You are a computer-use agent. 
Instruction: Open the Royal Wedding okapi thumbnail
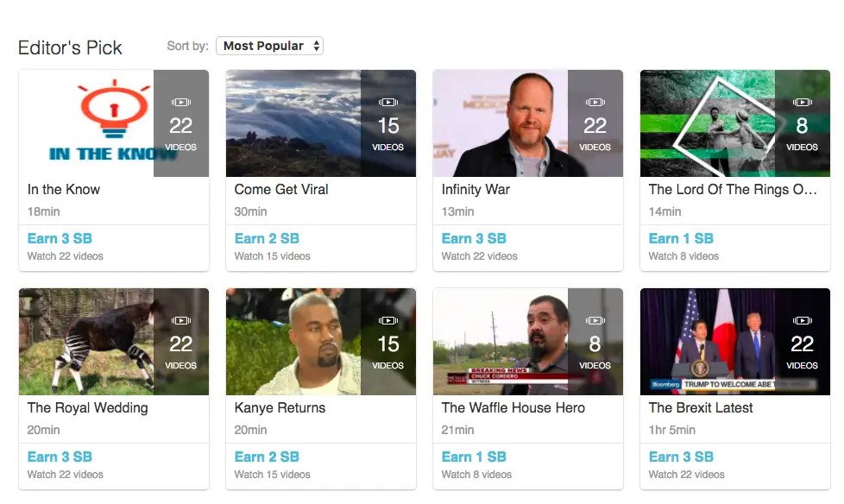click(x=114, y=342)
